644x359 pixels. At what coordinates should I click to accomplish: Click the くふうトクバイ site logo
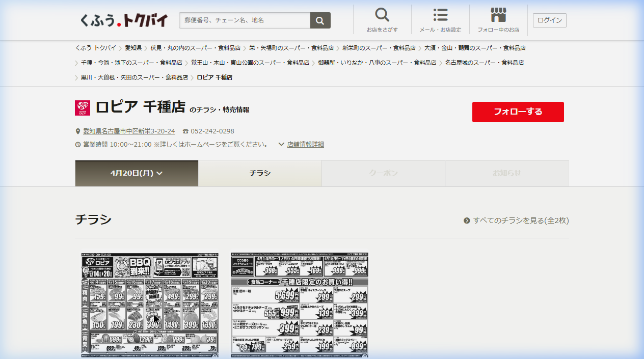124,20
